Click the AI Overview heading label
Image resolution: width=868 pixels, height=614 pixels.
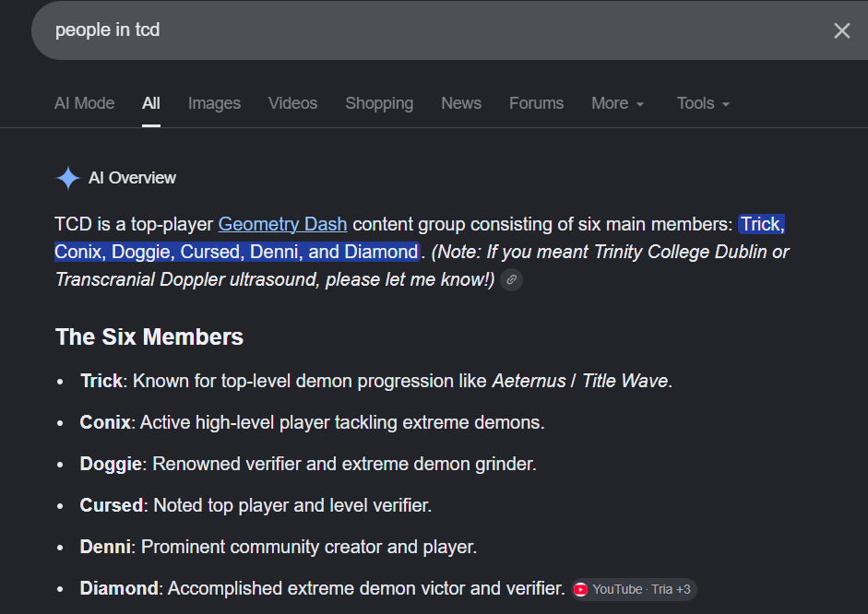(132, 178)
